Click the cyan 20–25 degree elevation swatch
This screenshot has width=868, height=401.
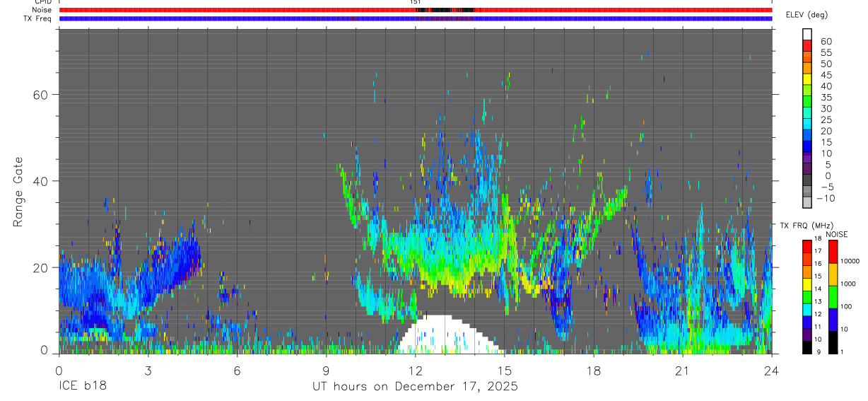(807, 124)
